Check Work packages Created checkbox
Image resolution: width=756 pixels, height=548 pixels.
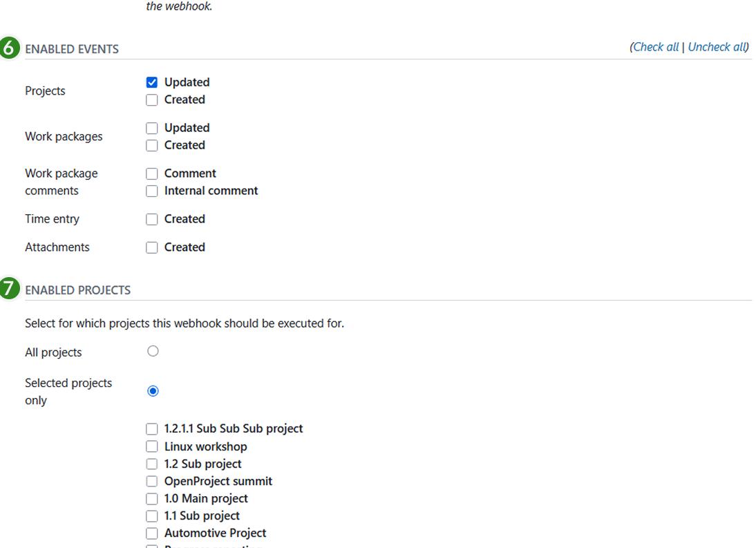pyautogui.click(x=152, y=145)
